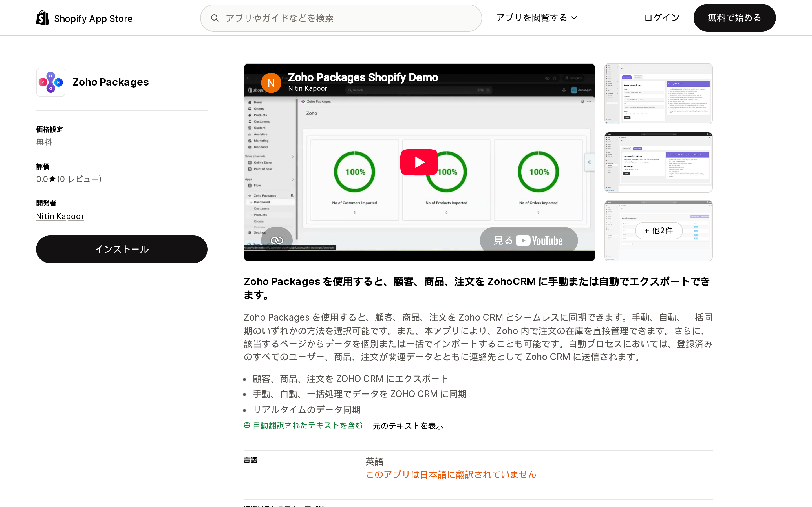Viewport: 812px width, 507px height.
Task: Open the Nitin Kapoor developer link
Action: tap(60, 216)
